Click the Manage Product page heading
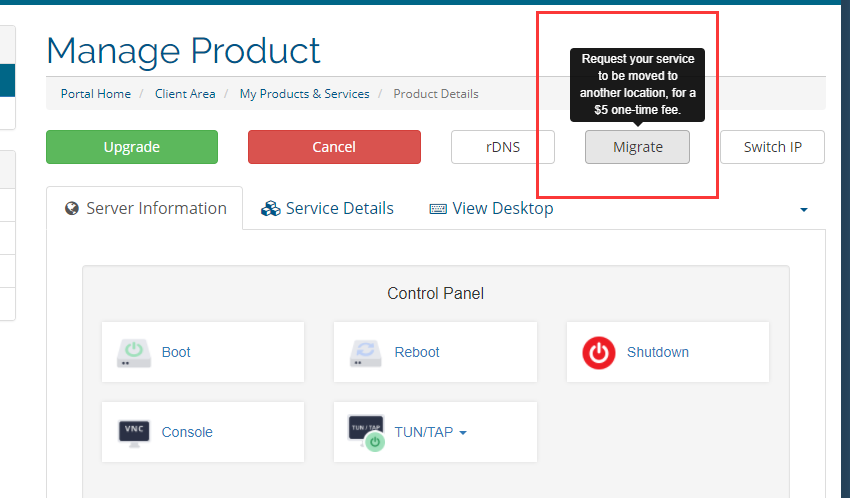850x498 pixels. pyautogui.click(x=183, y=50)
